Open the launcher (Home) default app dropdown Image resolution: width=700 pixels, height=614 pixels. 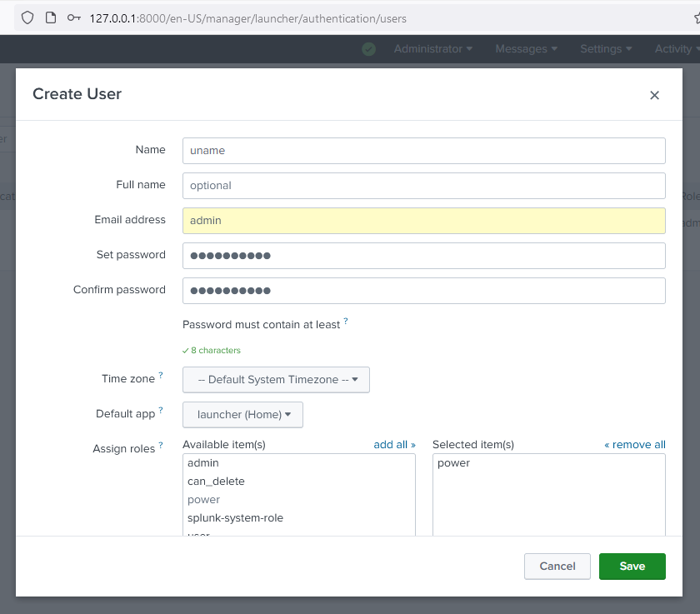click(x=242, y=415)
